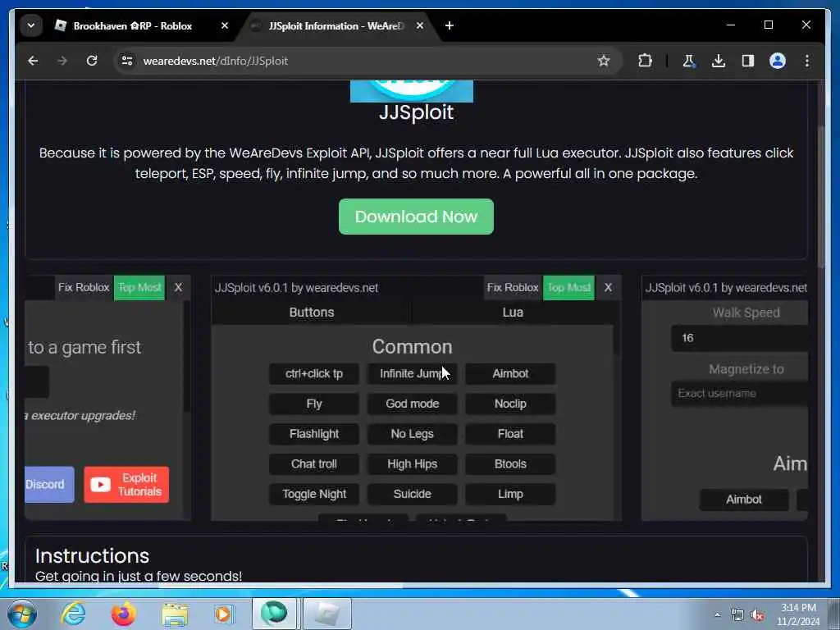This screenshot has width=840, height=630.
Task: Click the No Legs button
Action: coord(412,434)
